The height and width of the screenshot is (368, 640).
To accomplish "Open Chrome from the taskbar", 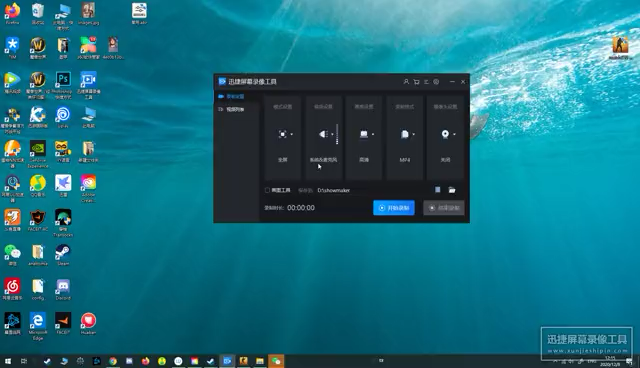I will [x=113, y=361].
